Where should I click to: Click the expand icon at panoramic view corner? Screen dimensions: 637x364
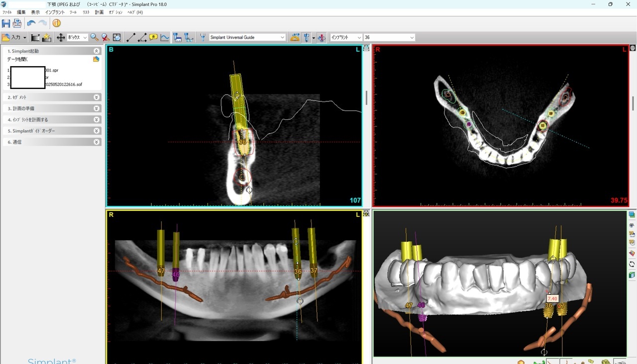click(366, 213)
